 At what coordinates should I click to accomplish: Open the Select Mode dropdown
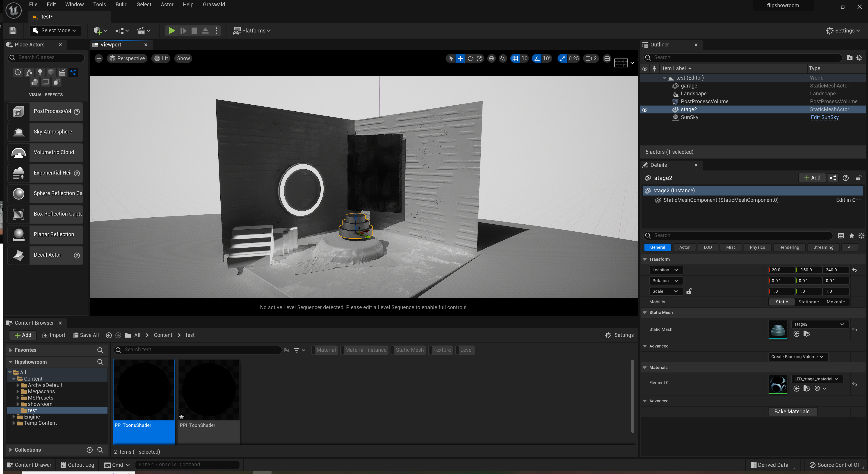pos(55,31)
